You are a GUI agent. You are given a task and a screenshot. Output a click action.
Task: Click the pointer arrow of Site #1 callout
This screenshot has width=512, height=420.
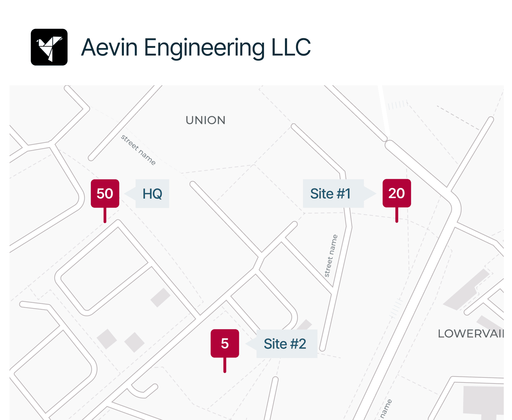(x=370, y=193)
